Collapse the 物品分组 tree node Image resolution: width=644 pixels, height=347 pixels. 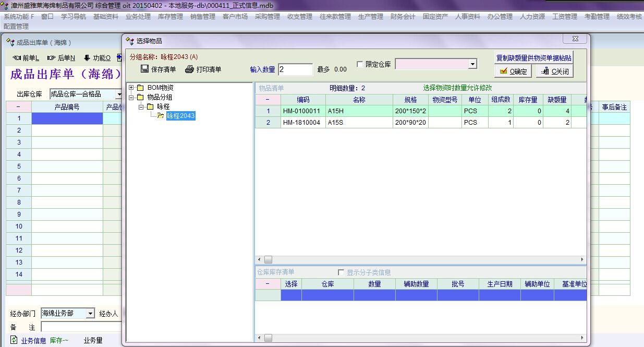pos(131,97)
